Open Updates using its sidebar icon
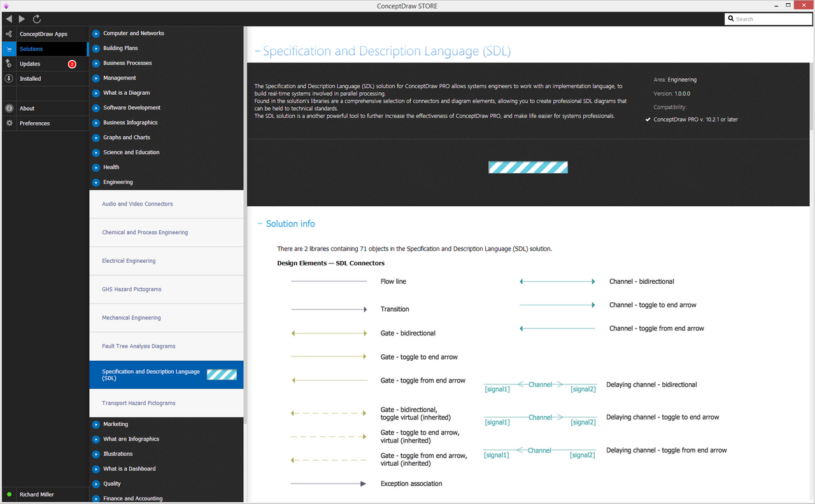This screenshot has width=815, height=504. [9, 64]
